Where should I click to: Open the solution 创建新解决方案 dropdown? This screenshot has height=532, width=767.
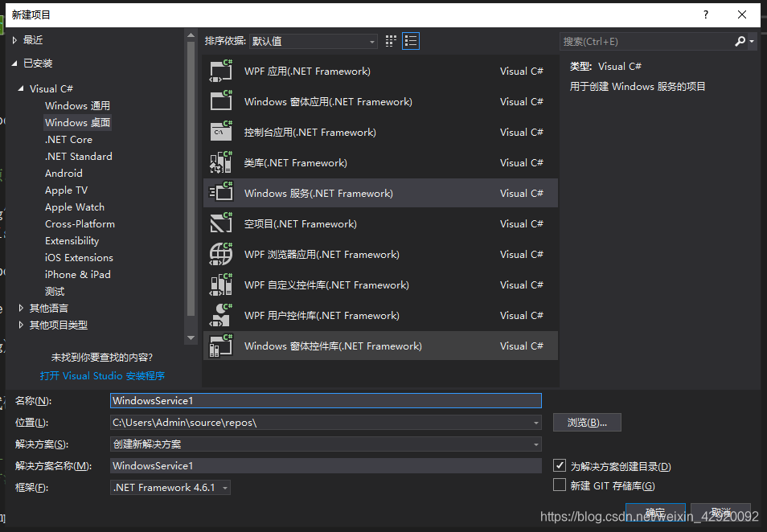point(536,444)
